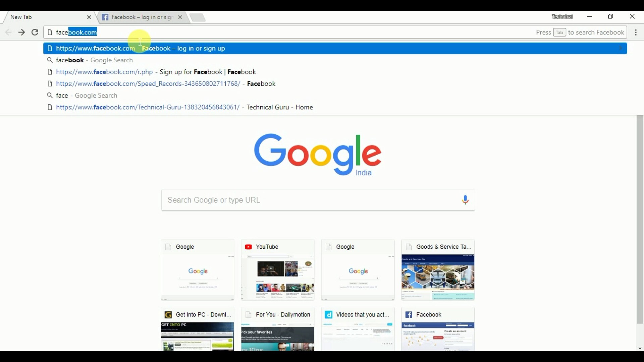The height and width of the screenshot is (362, 644).
Task: Switch to the 'New Tab' tab
Action: (40, 17)
